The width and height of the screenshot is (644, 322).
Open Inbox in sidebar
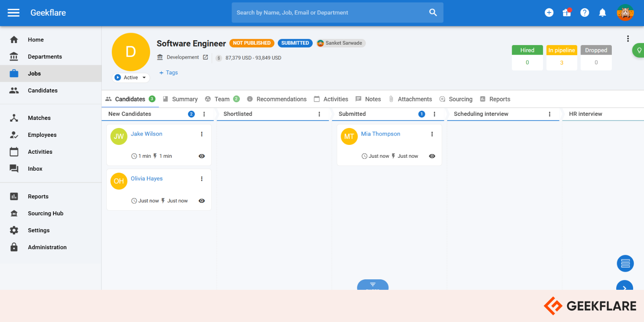pyautogui.click(x=51, y=168)
